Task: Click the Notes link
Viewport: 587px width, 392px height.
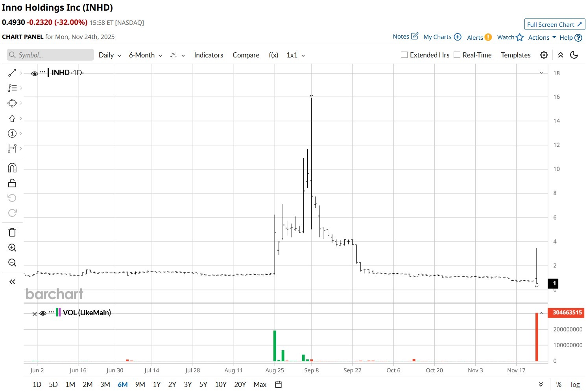Action: pyautogui.click(x=401, y=37)
